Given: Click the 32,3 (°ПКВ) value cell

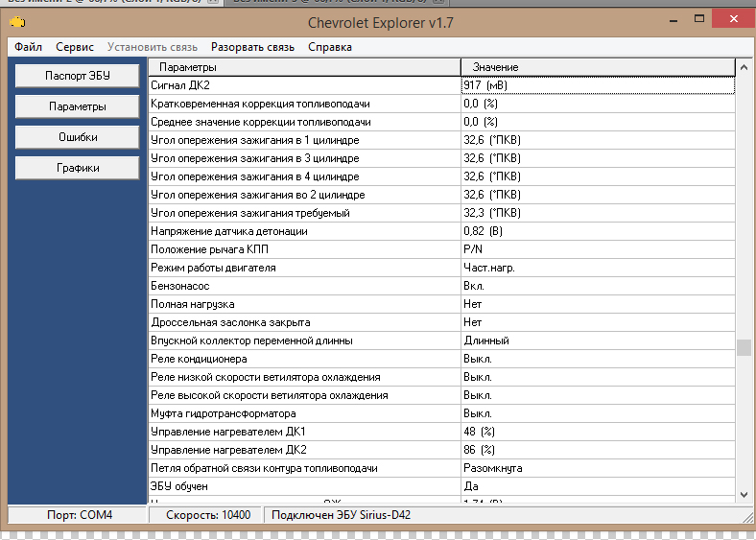Looking at the screenshot, I should point(598,213).
